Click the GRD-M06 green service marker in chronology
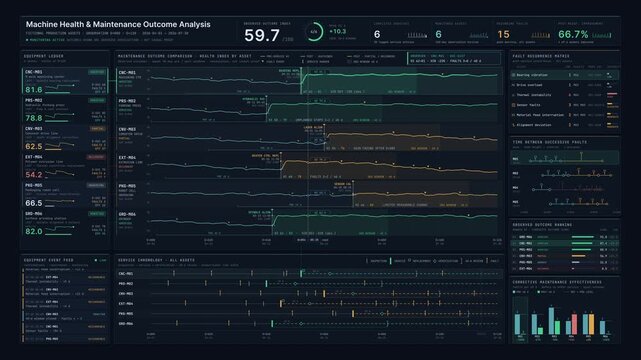The height and width of the screenshot is (360, 641). [x=272, y=324]
